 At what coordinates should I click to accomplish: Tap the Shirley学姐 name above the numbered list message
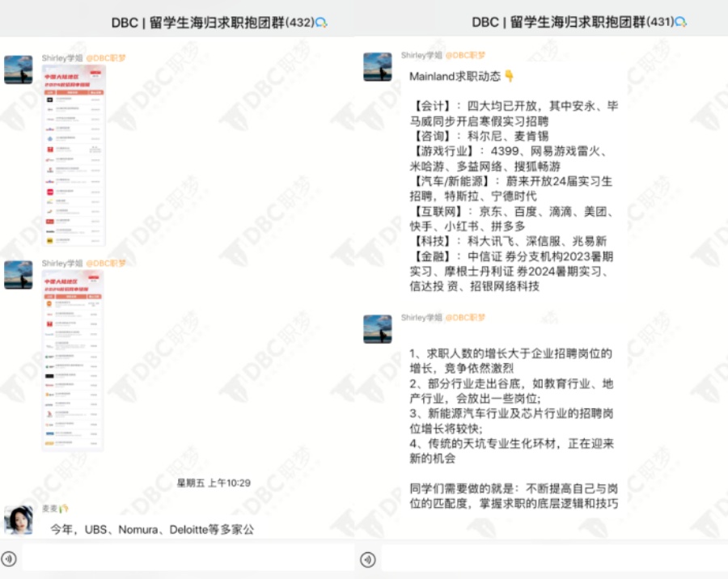pos(421,318)
